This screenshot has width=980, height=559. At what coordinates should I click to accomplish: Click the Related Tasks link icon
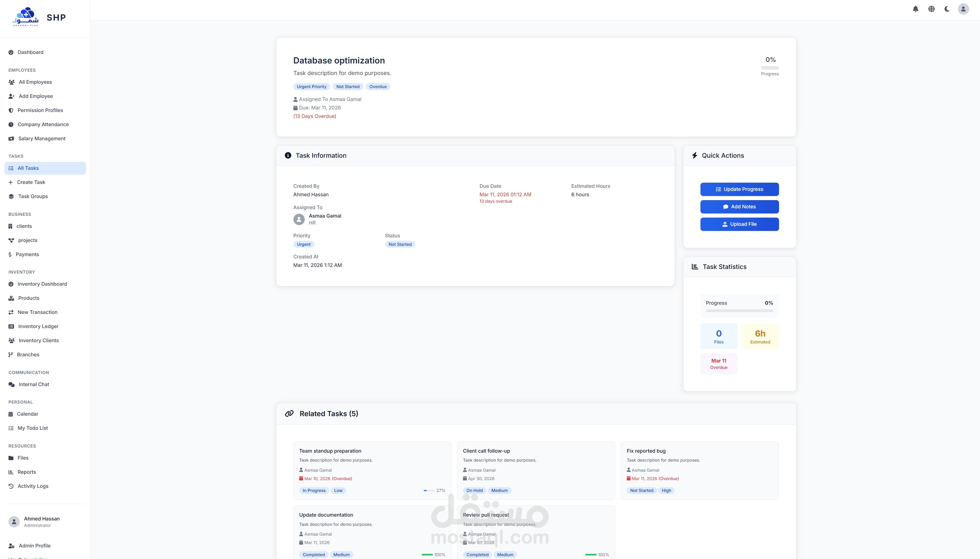[289, 414]
